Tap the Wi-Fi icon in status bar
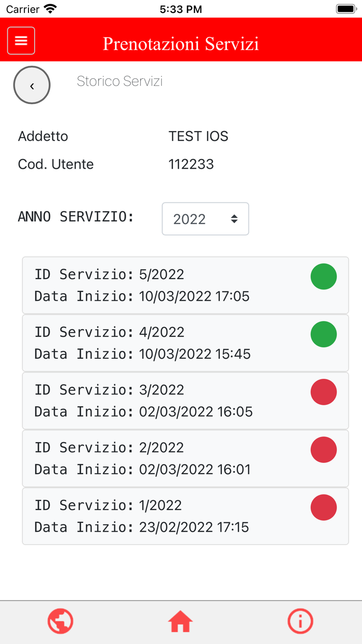Image resolution: width=362 pixels, height=644 pixels. click(49, 8)
